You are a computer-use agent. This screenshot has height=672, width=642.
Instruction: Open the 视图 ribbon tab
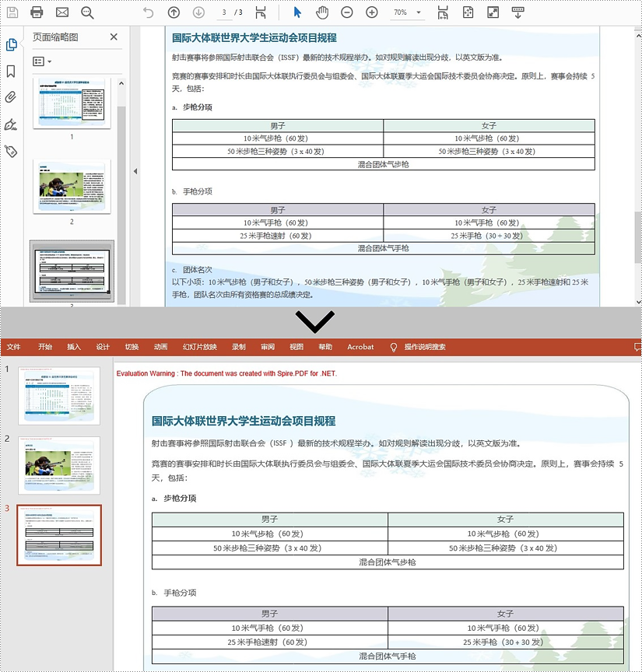point(296,347)
